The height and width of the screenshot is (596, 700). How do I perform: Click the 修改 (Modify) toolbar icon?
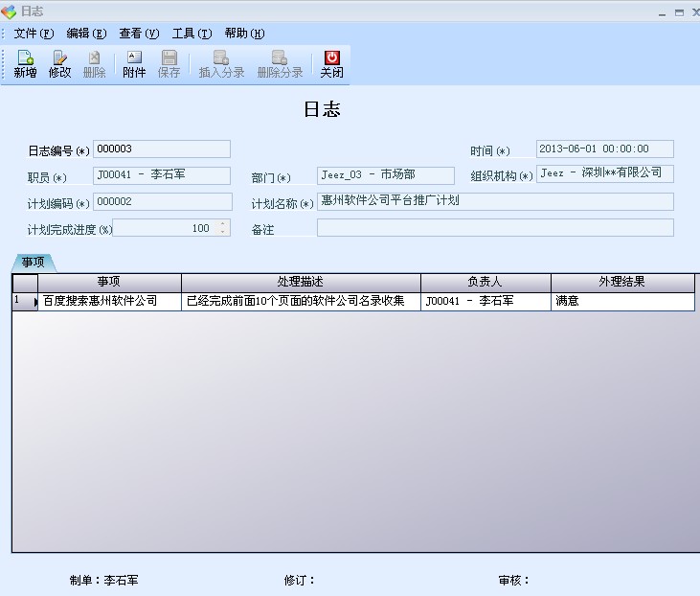click(59, 64)
